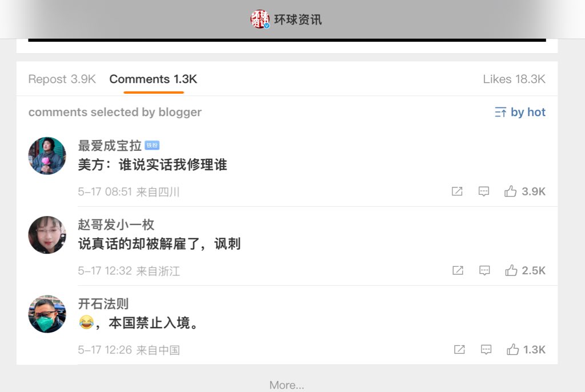Reply to 最爱成宝拉's comment

[x=483, y=191]
